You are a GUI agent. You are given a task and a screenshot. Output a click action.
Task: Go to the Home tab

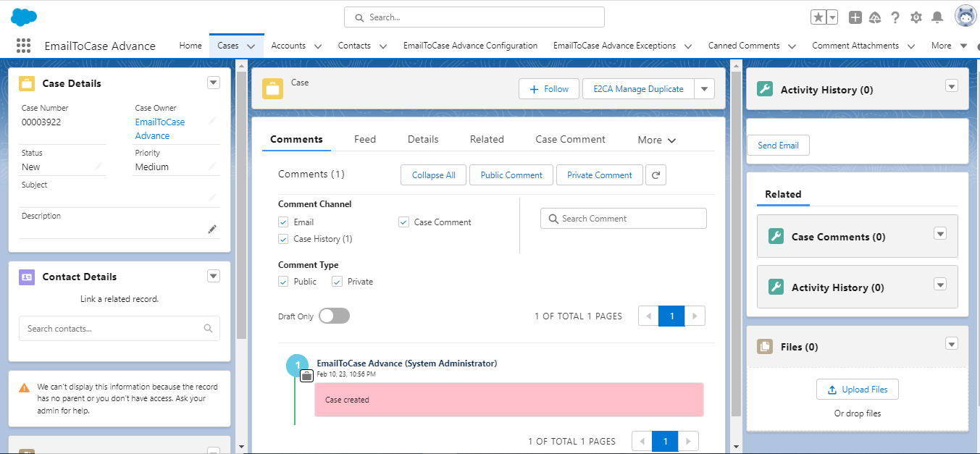tap(190, 46)
